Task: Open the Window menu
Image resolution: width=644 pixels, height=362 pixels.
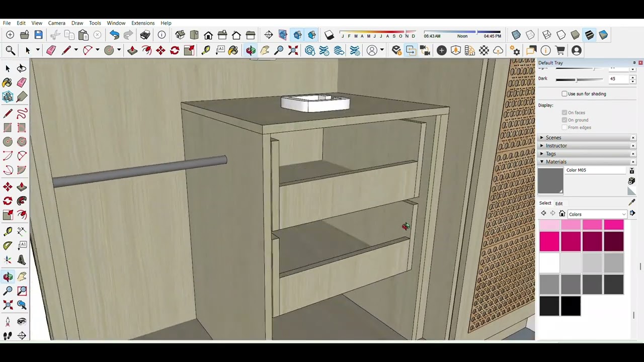Action: [116, 23]
